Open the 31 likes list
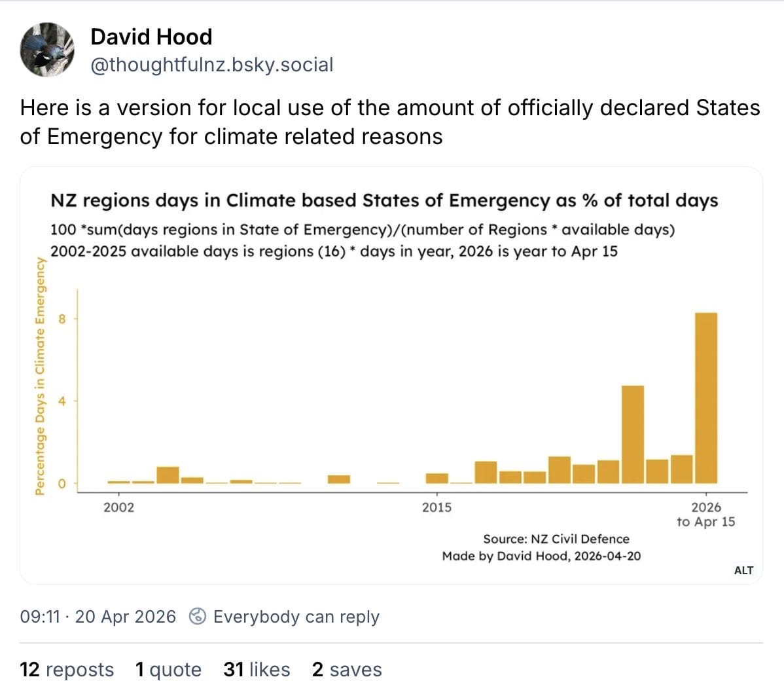The image size is (784, 694). point(257,669)
